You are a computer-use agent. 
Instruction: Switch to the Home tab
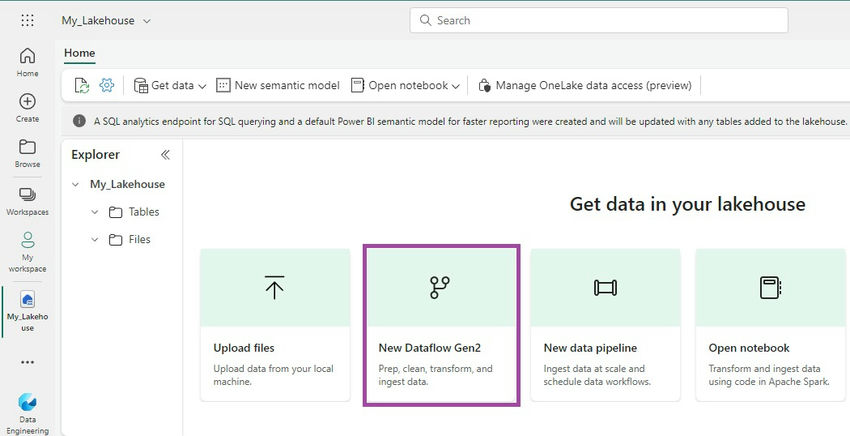point(80,53)
